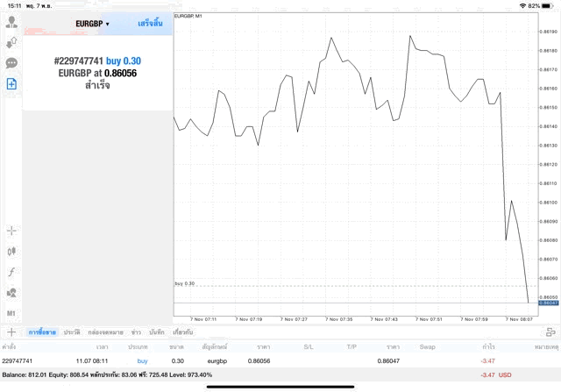Viewport: 561px width, 392px height.
Task: Open indicators via the f icon
Action: tap(11, 272)
